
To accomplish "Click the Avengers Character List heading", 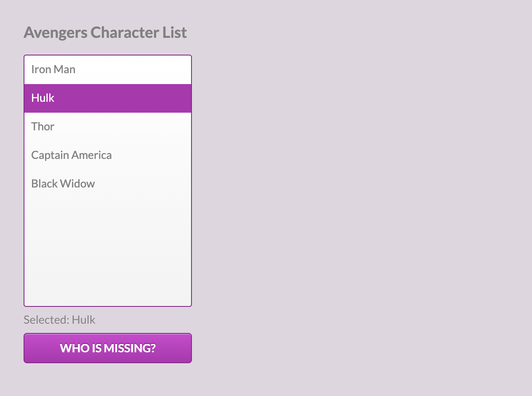I will point(105,32).
